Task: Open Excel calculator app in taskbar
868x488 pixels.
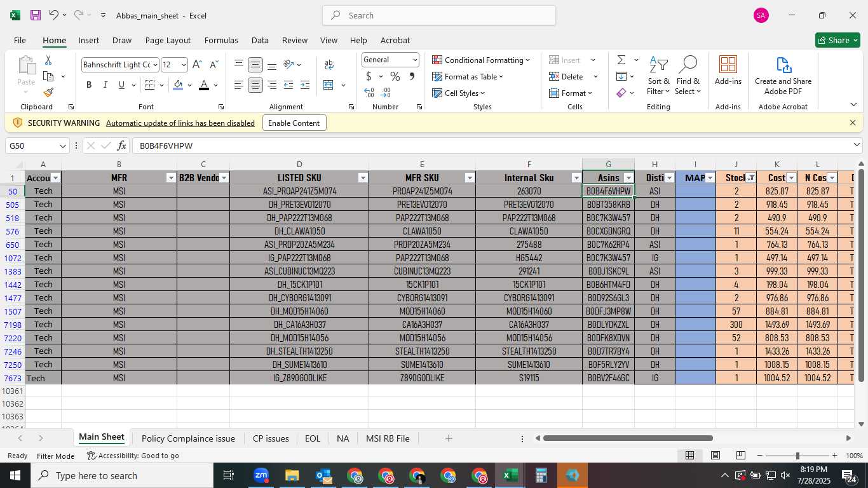Action: (541, 475)
